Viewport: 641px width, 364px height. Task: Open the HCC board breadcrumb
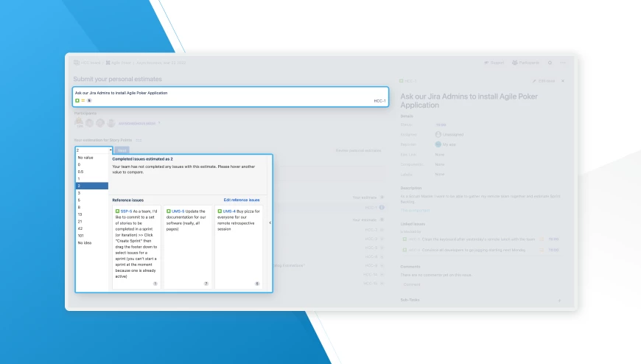tap(87, 63)
